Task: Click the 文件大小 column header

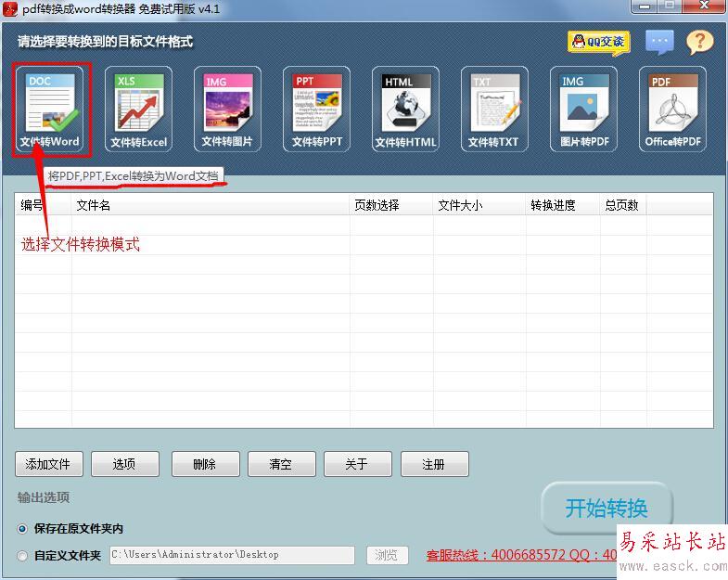Action: tap(479, 205)
